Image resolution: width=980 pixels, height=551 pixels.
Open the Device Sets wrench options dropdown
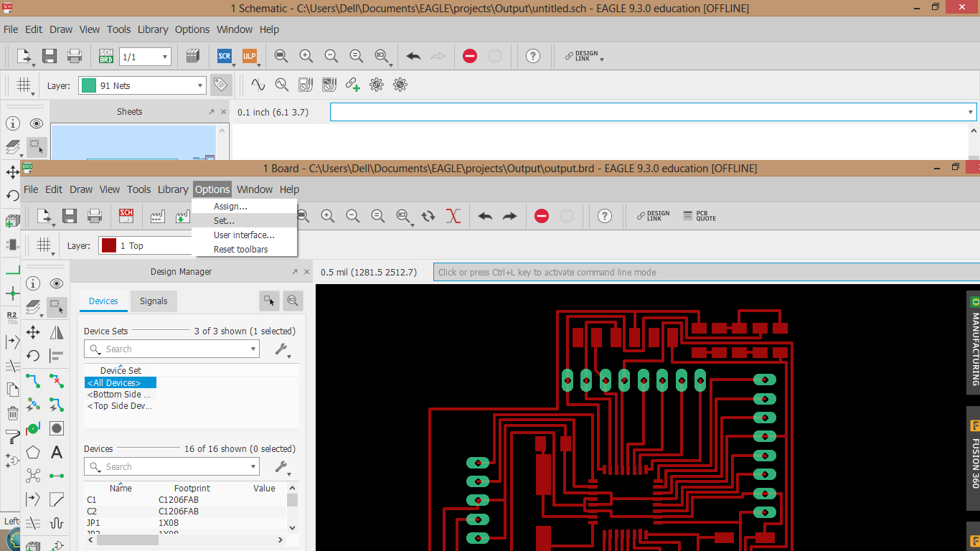(x=283, y=349)
